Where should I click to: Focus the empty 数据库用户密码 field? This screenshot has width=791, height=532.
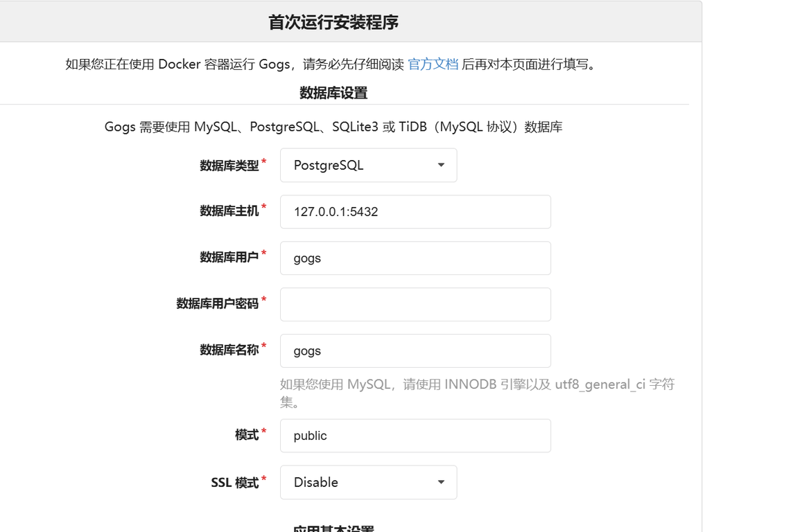(x=415, y=305)
